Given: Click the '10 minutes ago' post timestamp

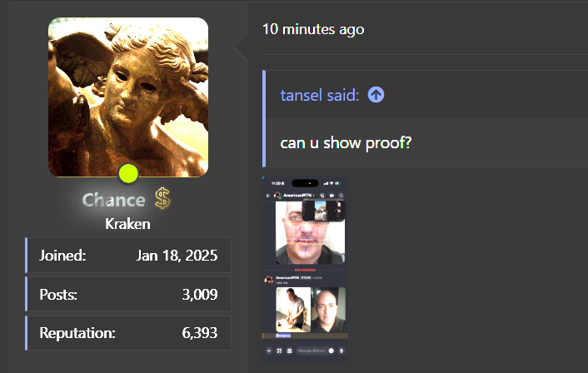Looking at the screenshot, I should point(313,29).
